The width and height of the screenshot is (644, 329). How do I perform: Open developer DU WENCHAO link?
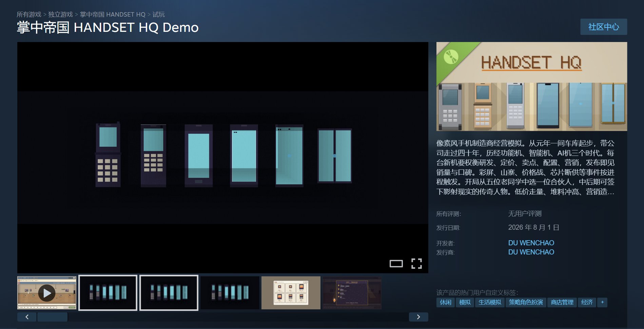pos(531,243)
